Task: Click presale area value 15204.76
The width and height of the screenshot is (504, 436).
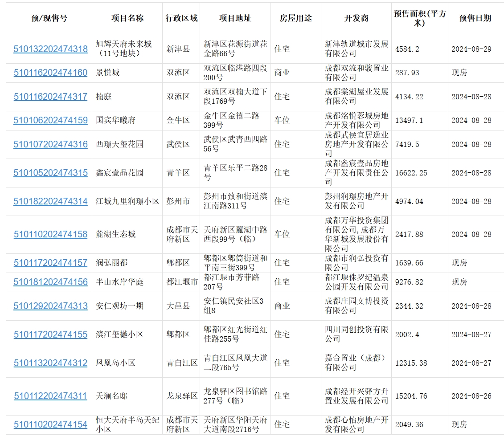Action: pos(411,396)
